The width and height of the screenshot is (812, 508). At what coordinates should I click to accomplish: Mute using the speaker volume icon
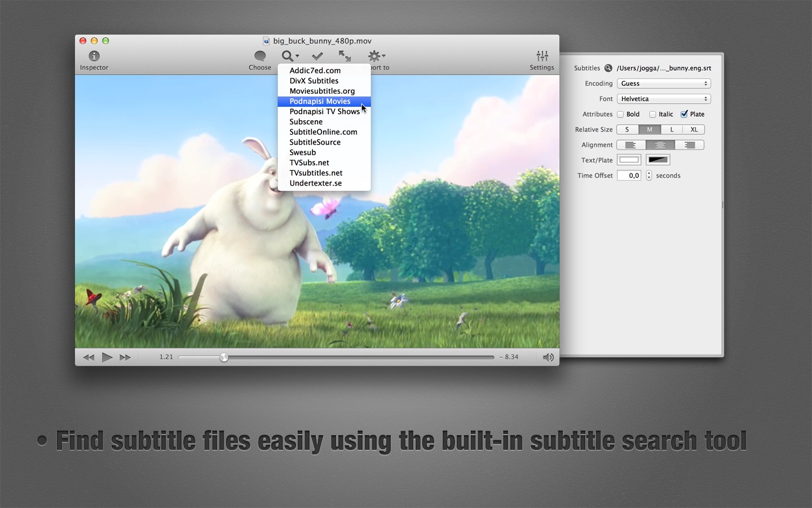point(548,357)
